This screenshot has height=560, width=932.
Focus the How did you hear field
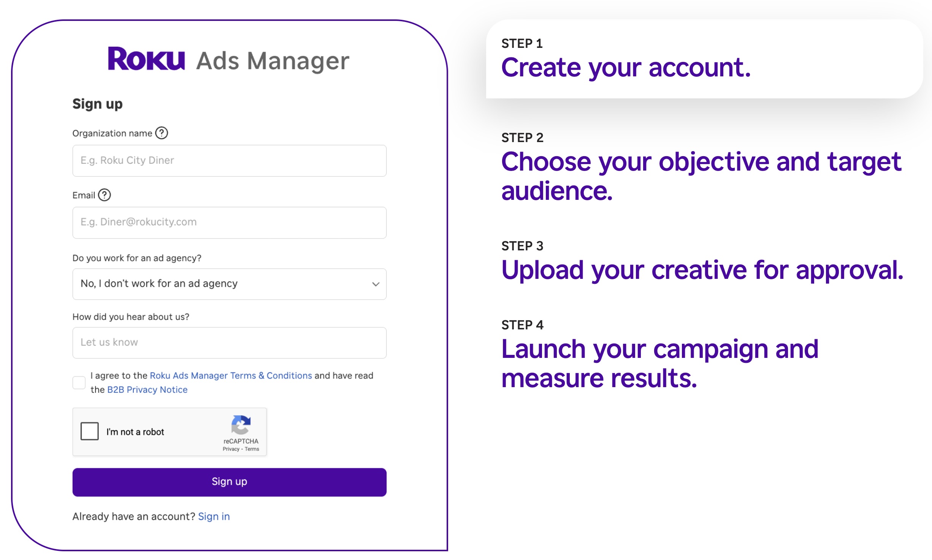(x=229, y=342)
